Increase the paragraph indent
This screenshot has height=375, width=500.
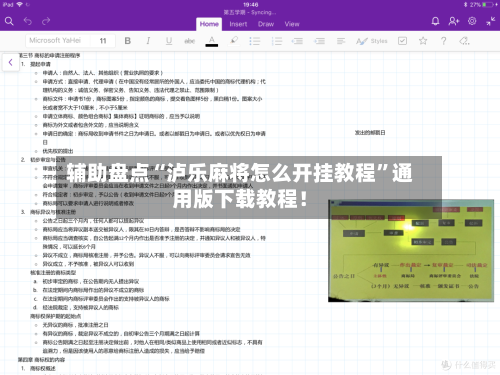319,41
